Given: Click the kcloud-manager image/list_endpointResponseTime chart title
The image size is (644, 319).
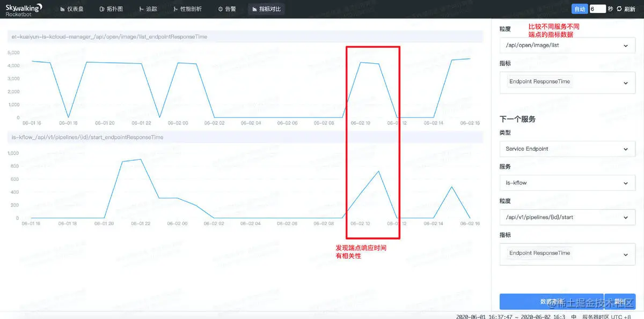Looking at the screenshot, I should [109, 37].
